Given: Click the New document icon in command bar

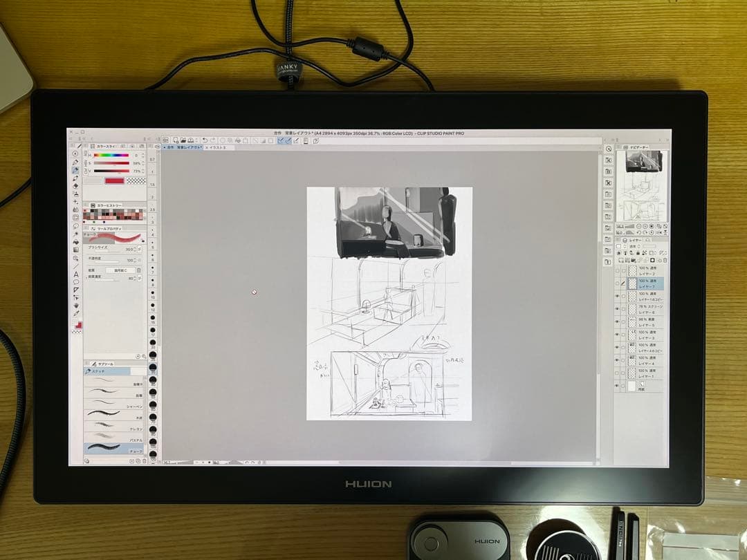Looking at the screenshot, I should click(x=176, y=140).
